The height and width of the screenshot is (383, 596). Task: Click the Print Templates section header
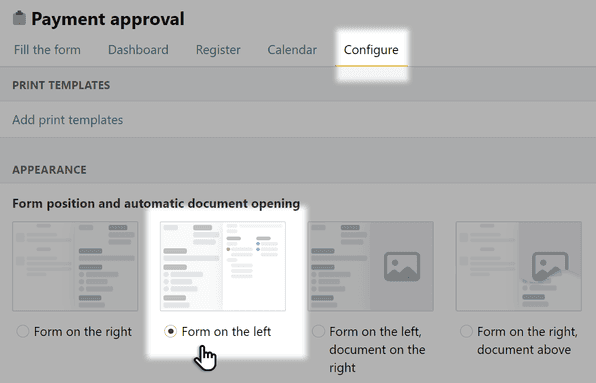(x=61, y=85)
